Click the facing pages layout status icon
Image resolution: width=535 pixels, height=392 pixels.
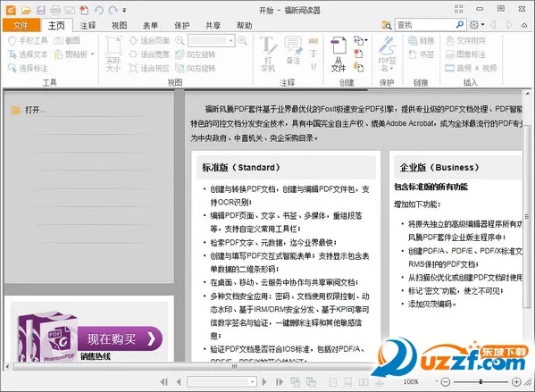pyautogui.click(x=364, y=382)
